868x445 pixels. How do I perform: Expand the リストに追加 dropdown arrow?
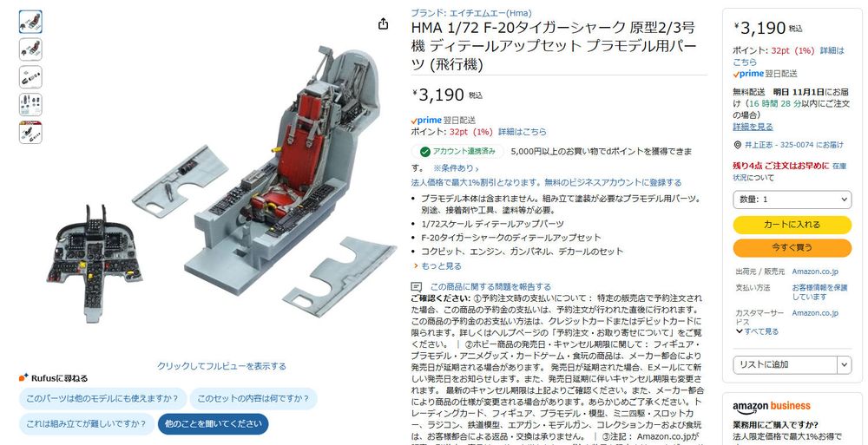coord(845,364)
